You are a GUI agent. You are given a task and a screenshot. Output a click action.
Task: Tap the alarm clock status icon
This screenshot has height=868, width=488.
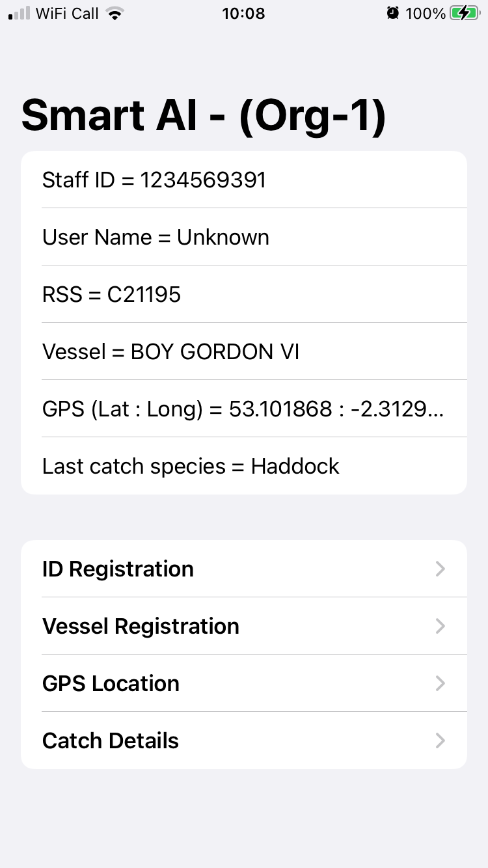pyautogui.click(x=392, y=13)
